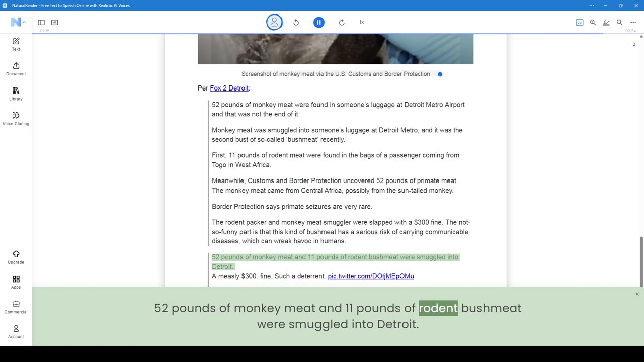
Task: Click paragraph starting "Meanwhile, Customs and Border"
Action: pos(335,186)
